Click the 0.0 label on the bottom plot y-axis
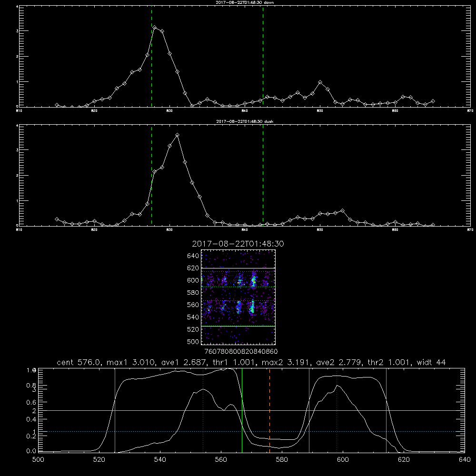Image resolution: width=476 pixels, height=476 pixels. (31, 451)
